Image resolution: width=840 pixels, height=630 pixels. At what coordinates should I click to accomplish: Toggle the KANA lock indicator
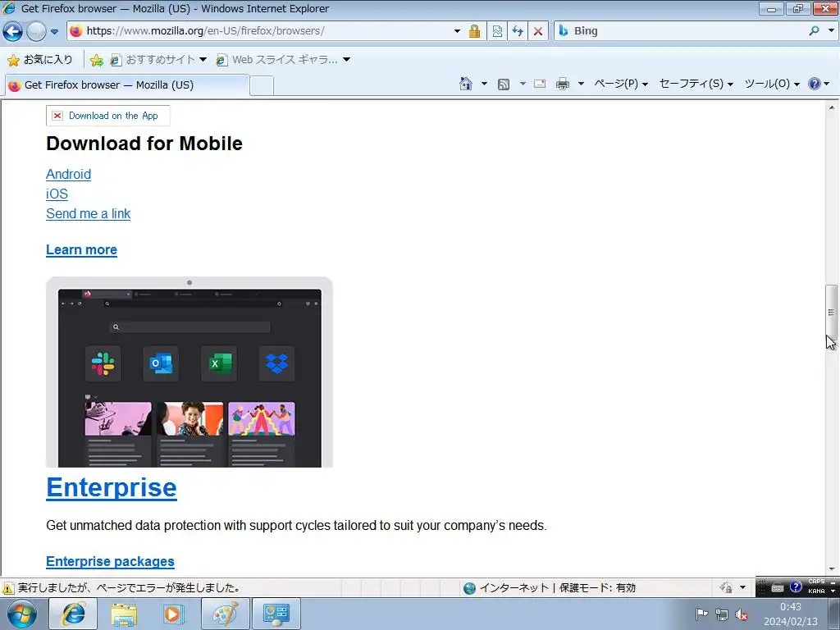(x=816, y=591)
